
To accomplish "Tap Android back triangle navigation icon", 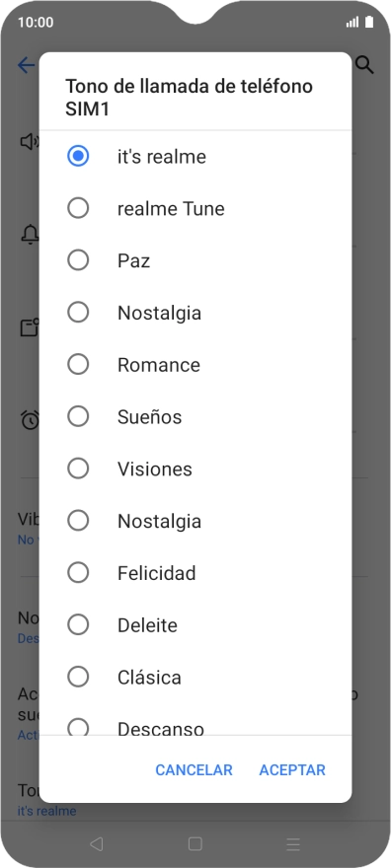I will click(x=97, y=843).
